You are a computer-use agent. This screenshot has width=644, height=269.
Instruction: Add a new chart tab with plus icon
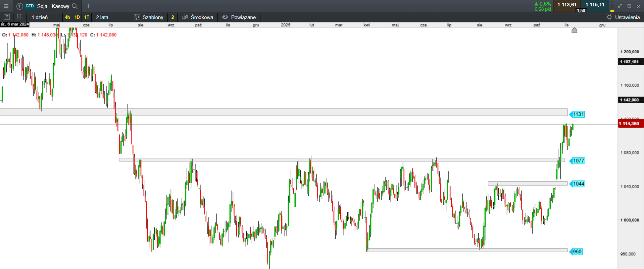click(88, 6)
